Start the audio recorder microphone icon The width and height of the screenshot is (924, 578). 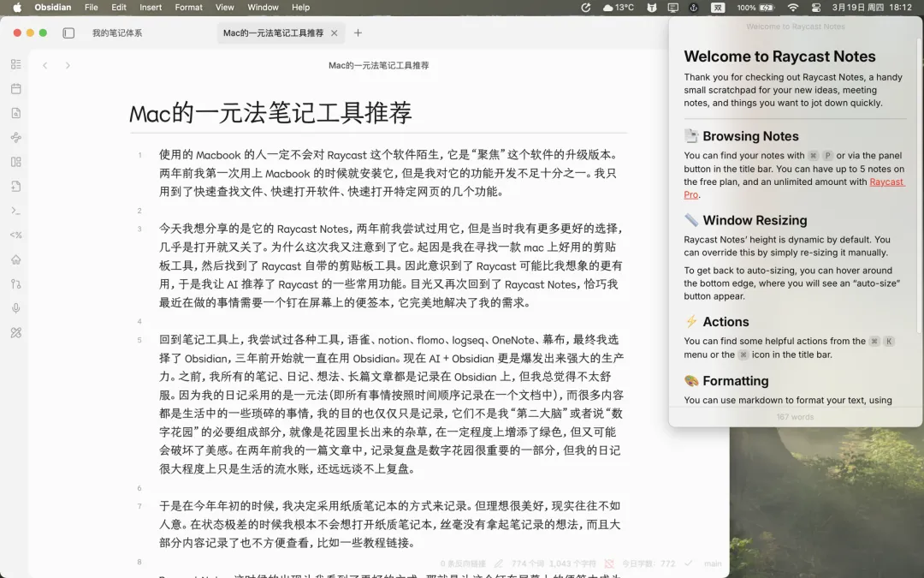point(16,308)
